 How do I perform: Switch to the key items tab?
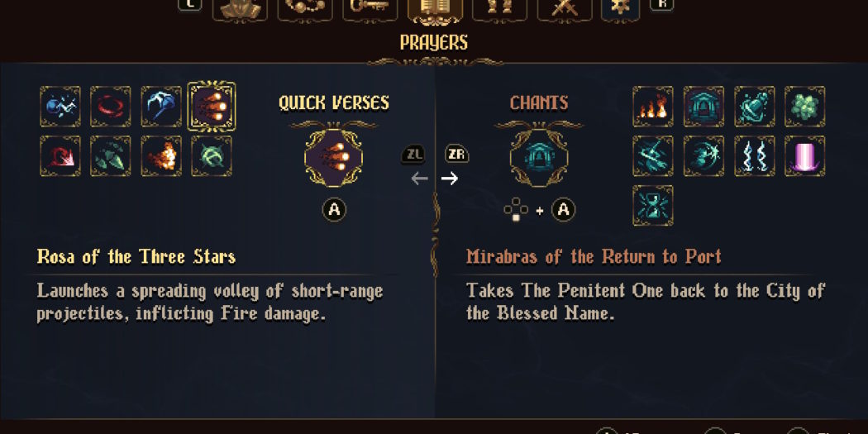tap(370, 10)
